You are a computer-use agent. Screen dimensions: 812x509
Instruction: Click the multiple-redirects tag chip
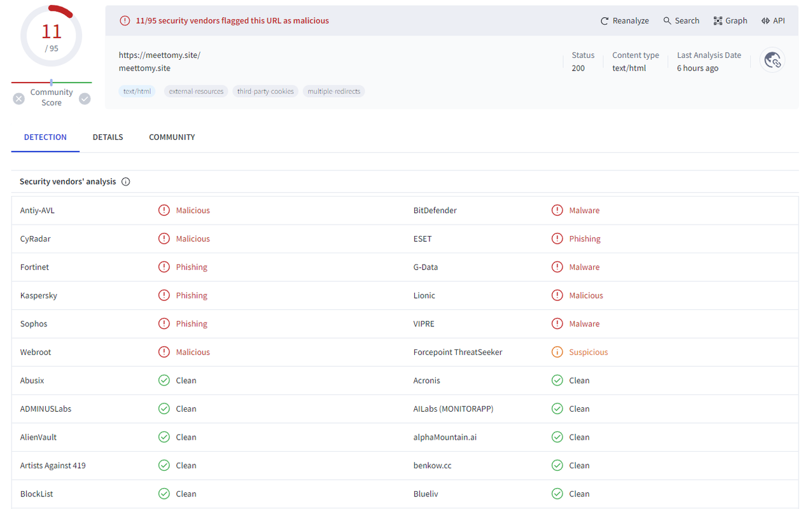[x=334, y=91]
